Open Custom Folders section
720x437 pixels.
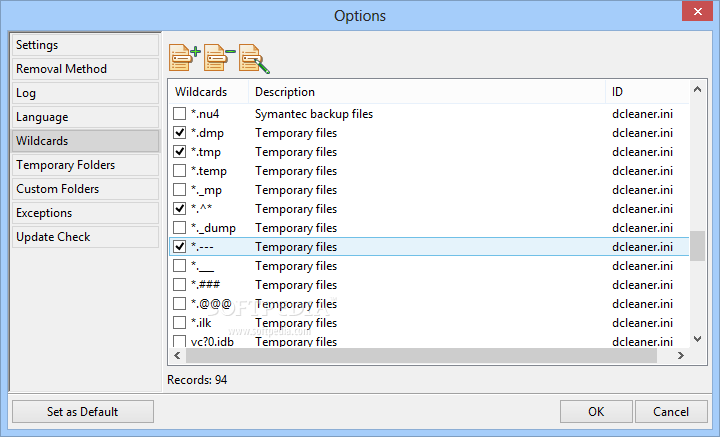85,189
